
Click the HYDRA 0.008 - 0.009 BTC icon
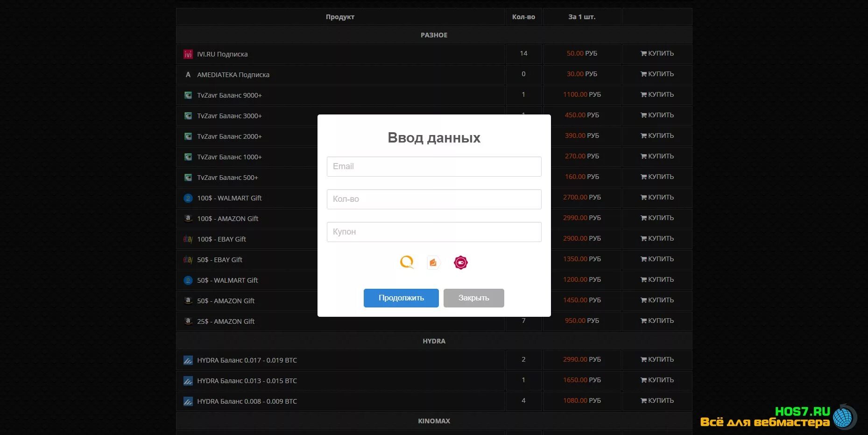click(x=188, y=401)
